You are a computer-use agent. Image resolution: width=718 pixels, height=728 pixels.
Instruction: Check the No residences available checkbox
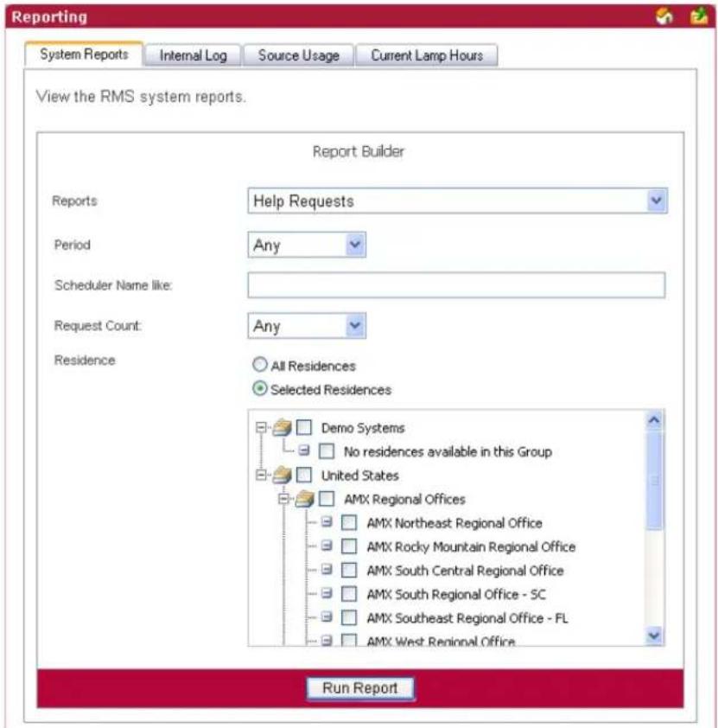tap(327, 450)
